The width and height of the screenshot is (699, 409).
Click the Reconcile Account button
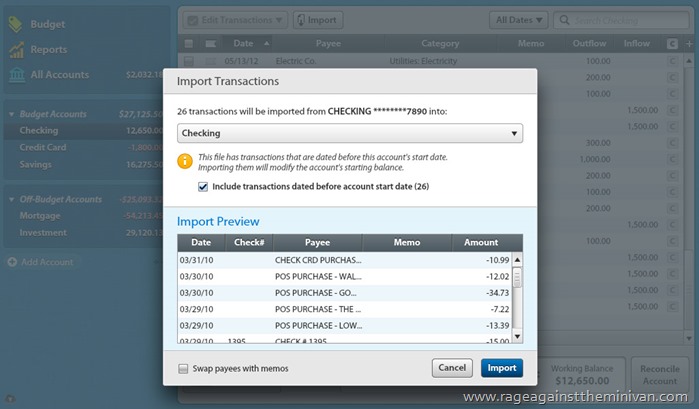[x=660, y=375]
